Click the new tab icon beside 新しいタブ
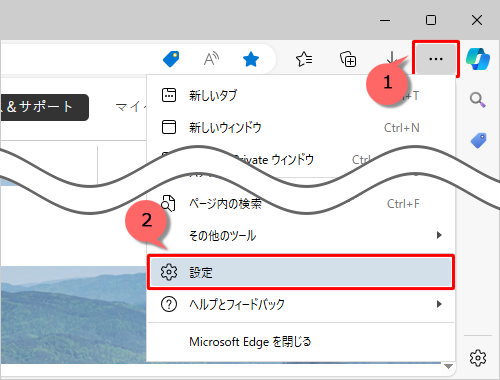Viewport: 500px width, 380px height. click(x=169, y=95)
